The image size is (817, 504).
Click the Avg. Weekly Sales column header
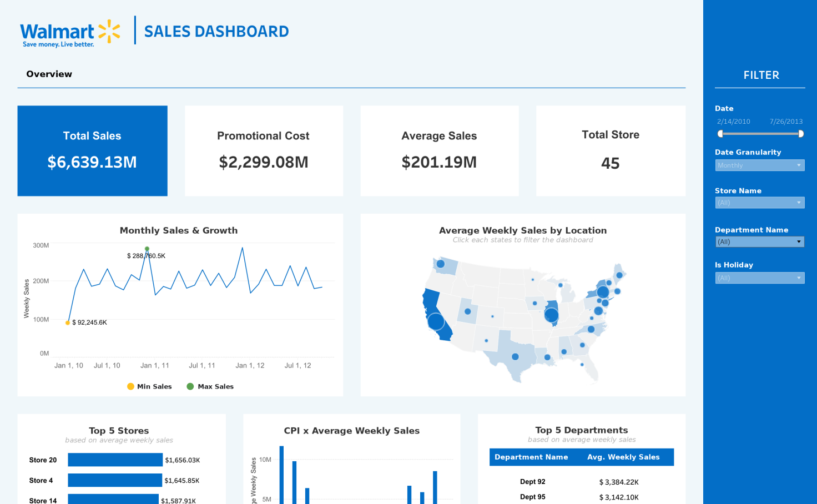coord(623,457)
